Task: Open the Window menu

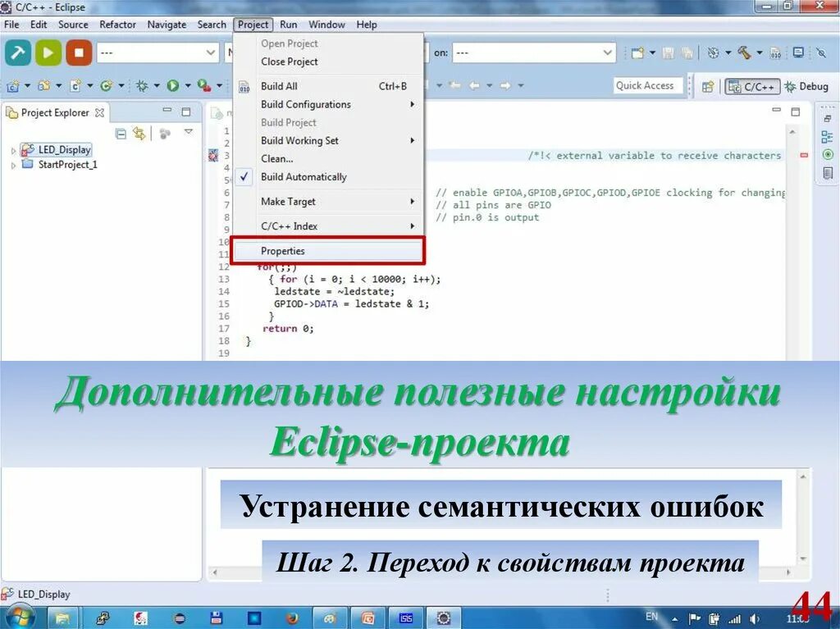Action: (x=326, y=25)
